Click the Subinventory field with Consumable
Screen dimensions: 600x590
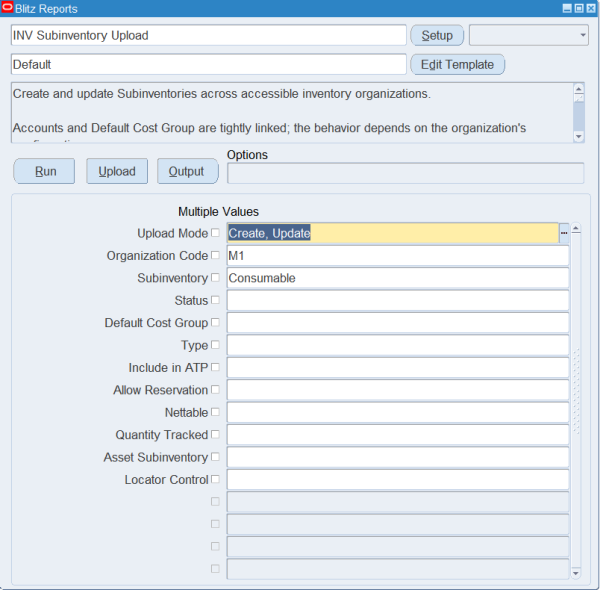pos(398,278)
